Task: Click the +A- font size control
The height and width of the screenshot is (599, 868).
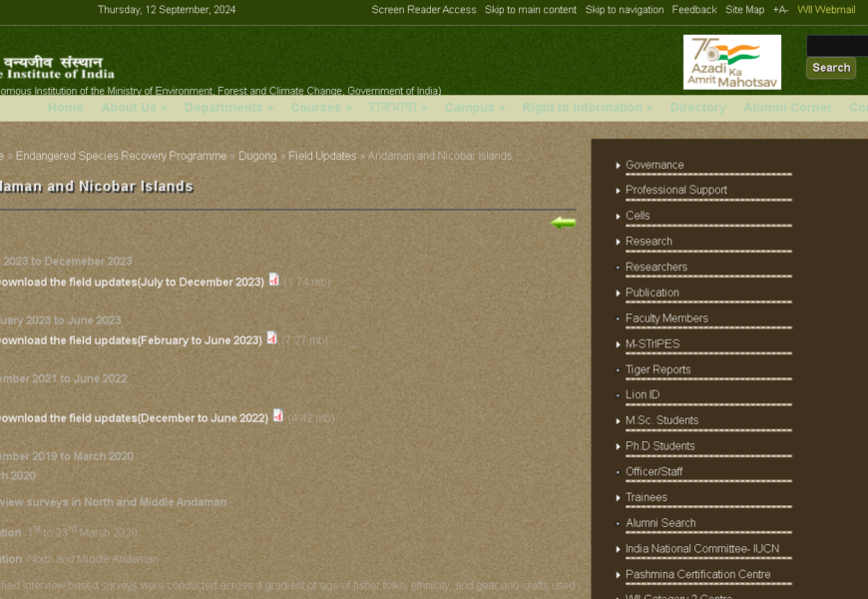Action: click(x=780, y=9)
